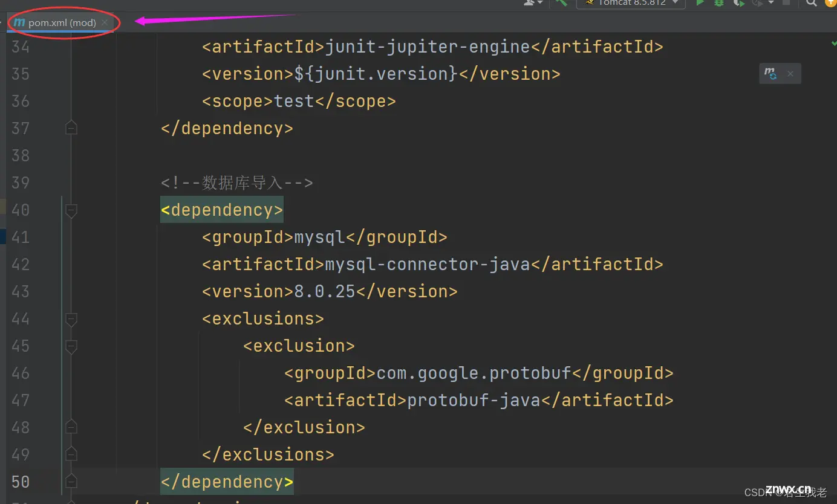Image resolution: width=837 pixels, height=504 pixels.
Task: Build the project with the green hammer icon
Action: [x=562, y=2]
